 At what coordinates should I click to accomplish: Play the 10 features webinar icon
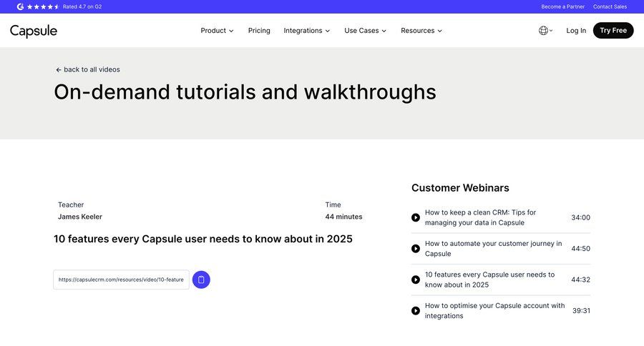(x=416, y=280)
